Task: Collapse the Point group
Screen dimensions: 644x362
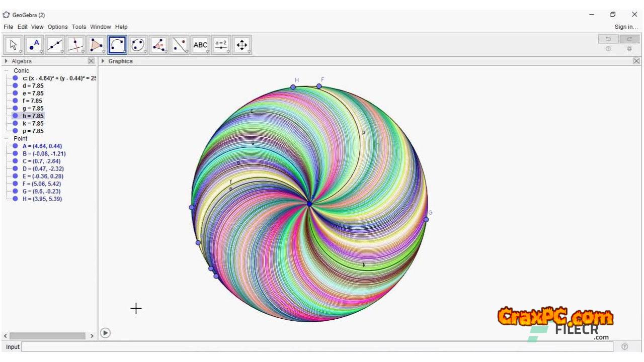Action: (x=7, y=138)
